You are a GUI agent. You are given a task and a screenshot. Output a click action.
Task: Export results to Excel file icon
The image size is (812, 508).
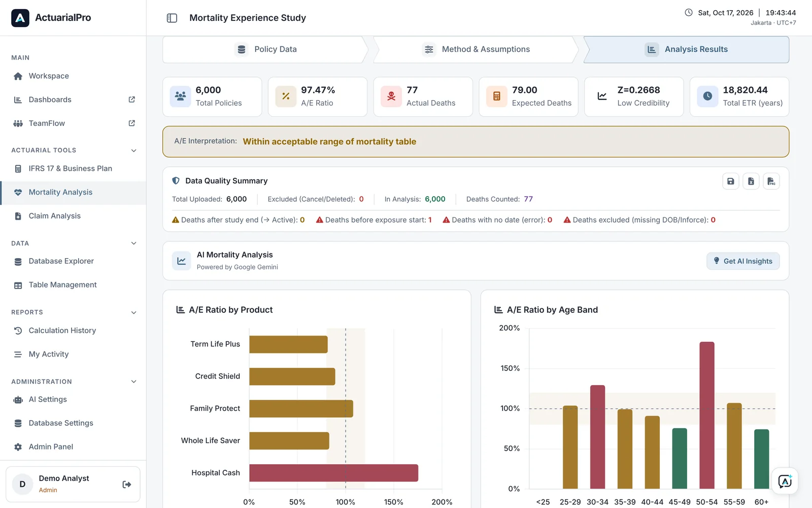751,181
